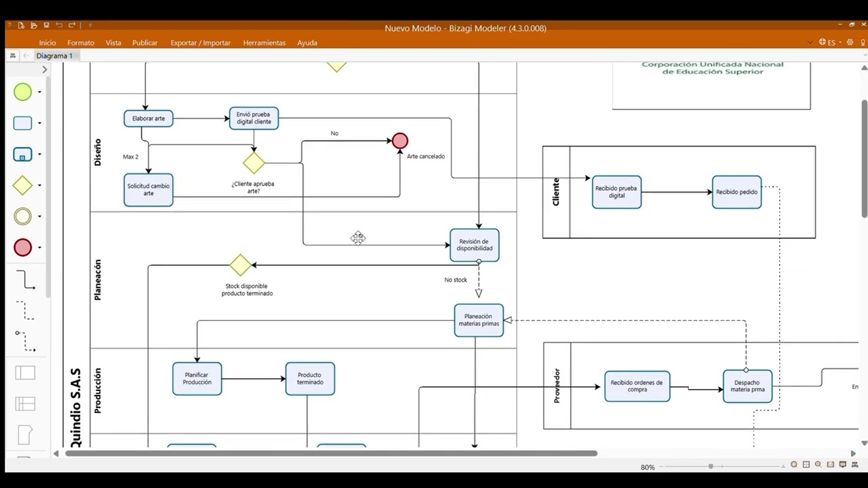
Task: Click the vertical scrollbar thumb on the right
Action: pos(864,159)
